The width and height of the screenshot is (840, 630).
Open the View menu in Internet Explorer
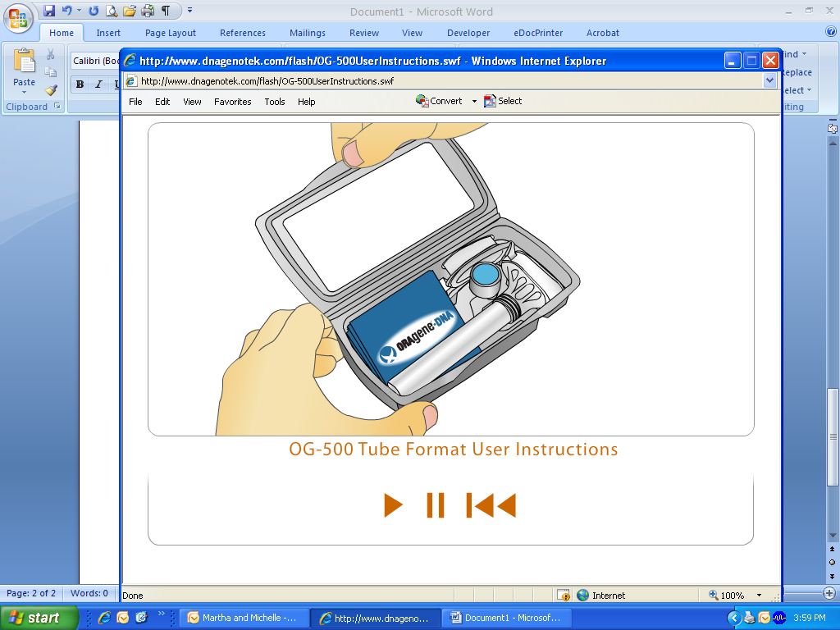coord(192,102)
